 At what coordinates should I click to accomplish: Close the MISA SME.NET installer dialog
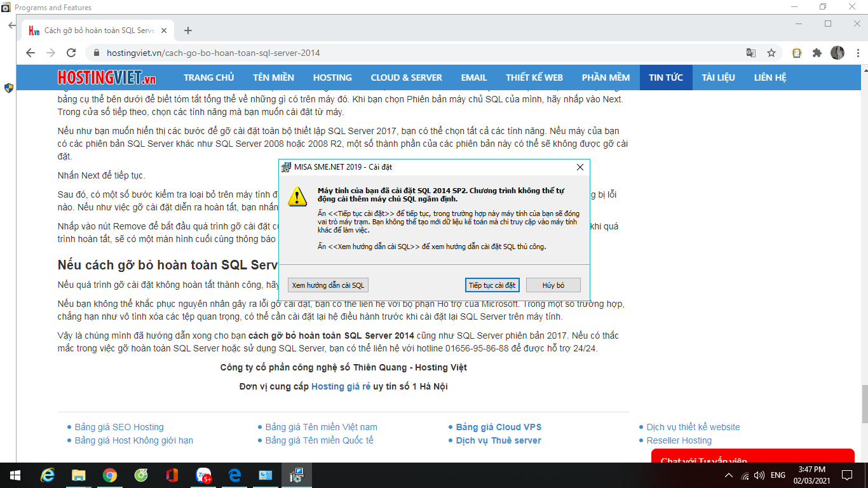click(580, 167)
